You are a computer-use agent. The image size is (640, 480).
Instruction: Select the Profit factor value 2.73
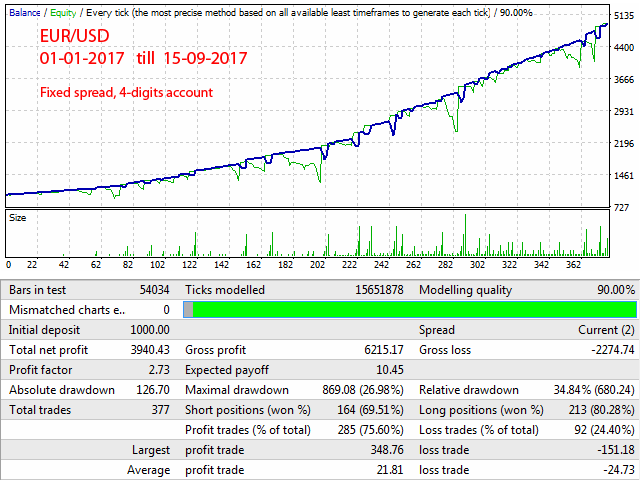point(159,370)
